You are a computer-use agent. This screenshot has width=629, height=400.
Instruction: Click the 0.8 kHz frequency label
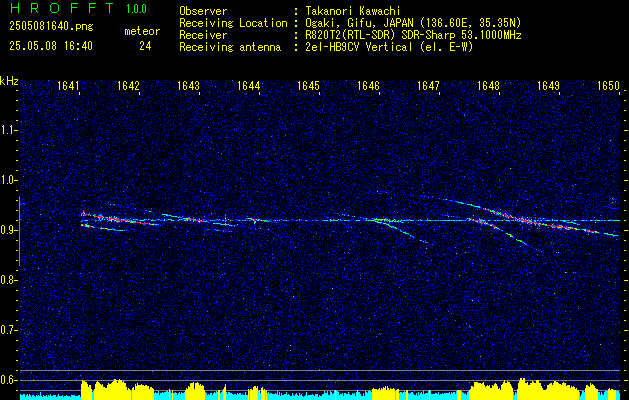point(7,280)
